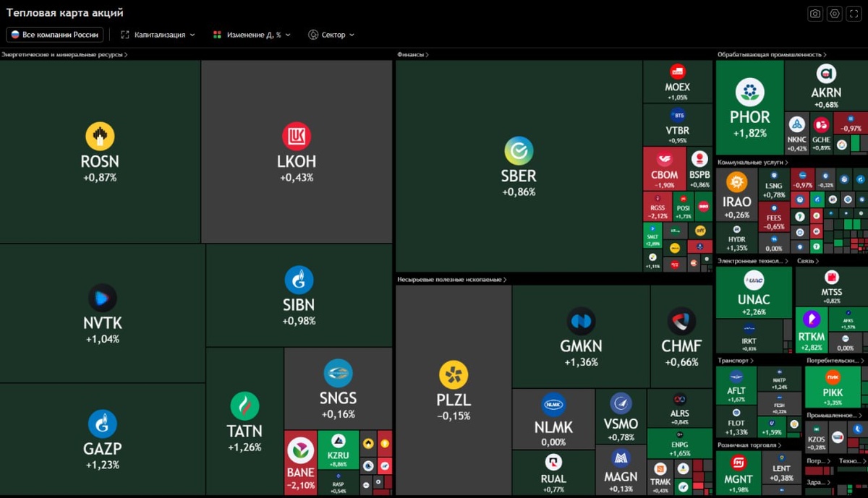The height and width of the screenshot is (498, 868).
Task: Open heatmap settings gear icon
Action: coord(835,14)
